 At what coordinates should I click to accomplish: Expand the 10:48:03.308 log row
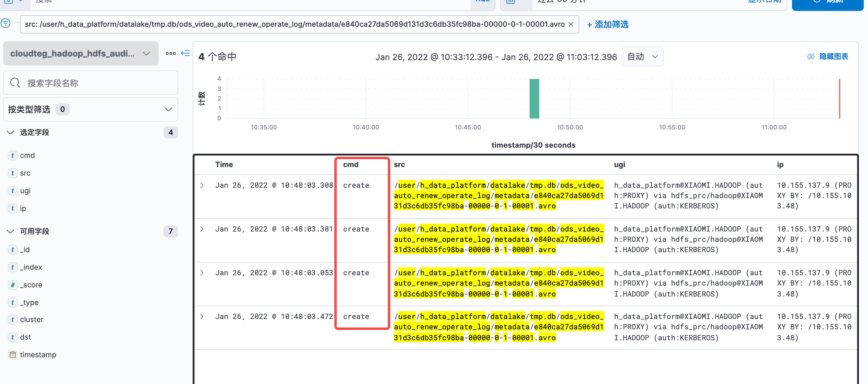[202, 185]
